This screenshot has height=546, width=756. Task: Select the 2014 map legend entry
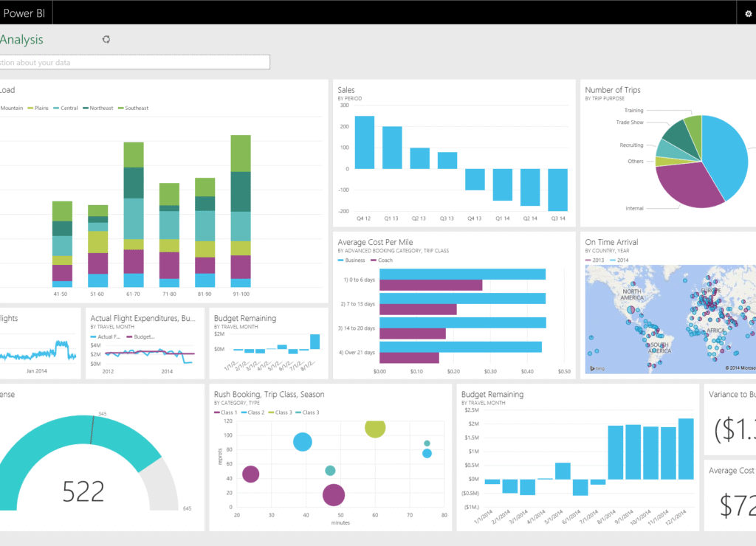click(619, 260)
